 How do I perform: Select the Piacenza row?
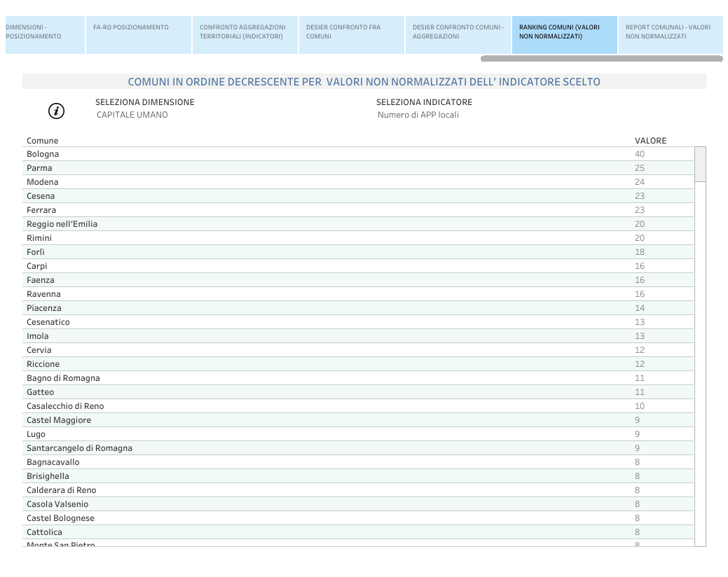pos(358,308)
